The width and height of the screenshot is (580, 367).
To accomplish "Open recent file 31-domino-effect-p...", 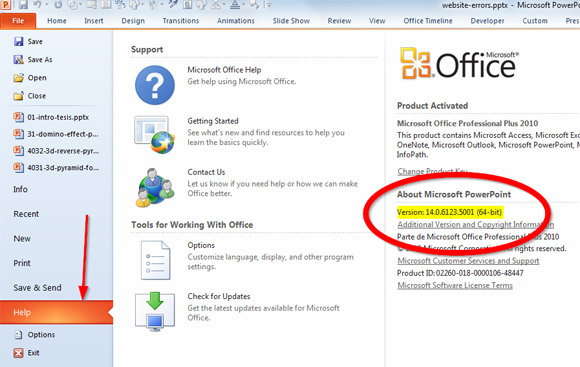I will coord(56,134).
